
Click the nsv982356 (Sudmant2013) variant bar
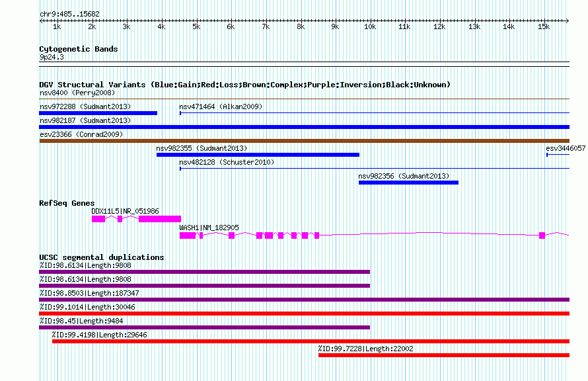tap(408, 183)
